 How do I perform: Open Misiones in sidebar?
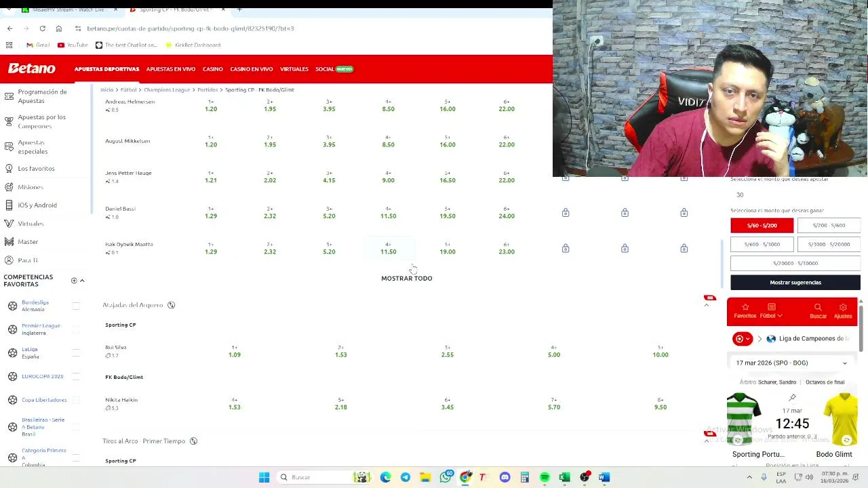[31, 187]
